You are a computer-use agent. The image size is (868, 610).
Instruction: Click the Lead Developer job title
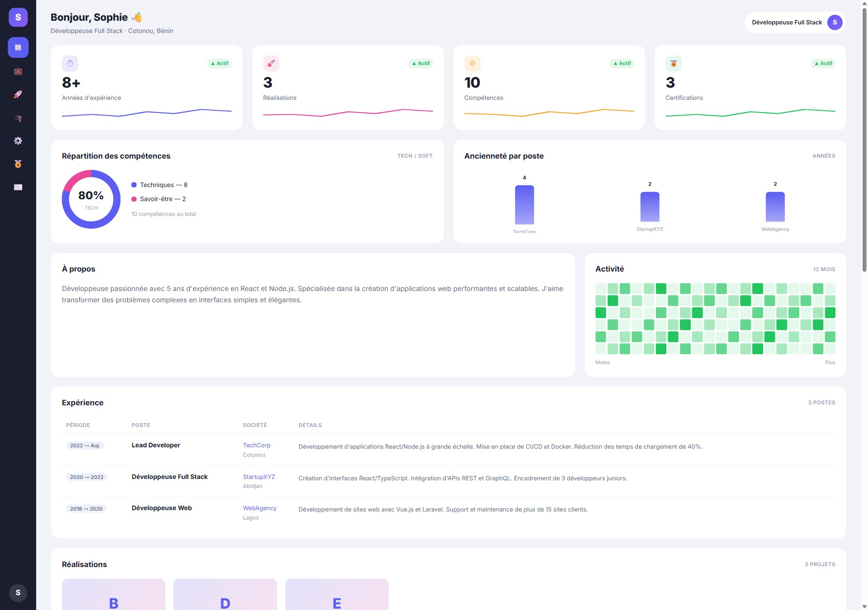(156, 445)
